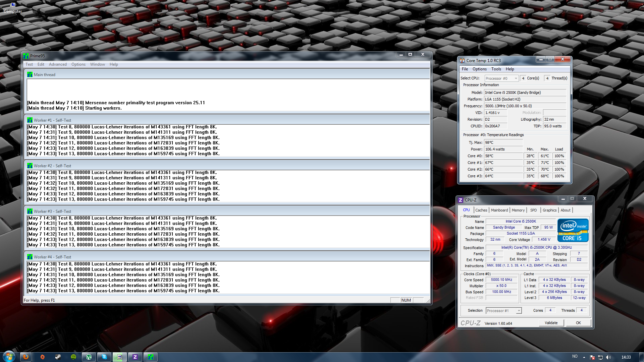Click Core #1 temperature reading 67°C
The image size is (644, 362).
pyautogui.click(x=503, y=163)
